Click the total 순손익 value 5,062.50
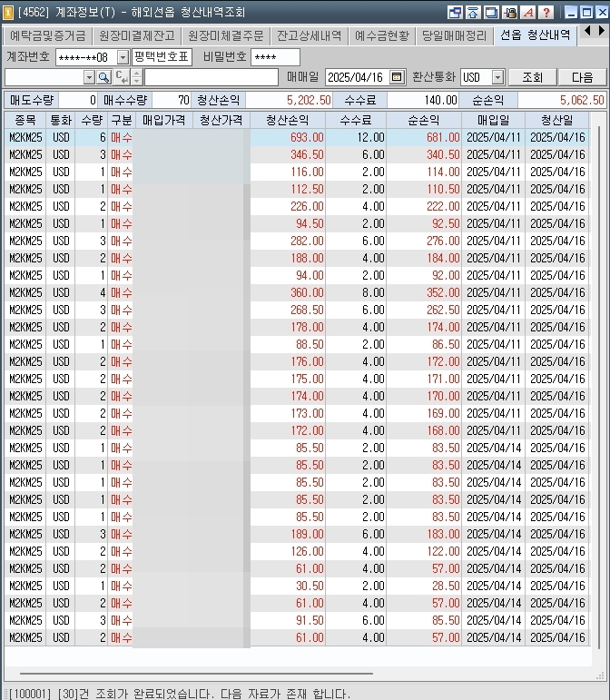 pos(562,100)
